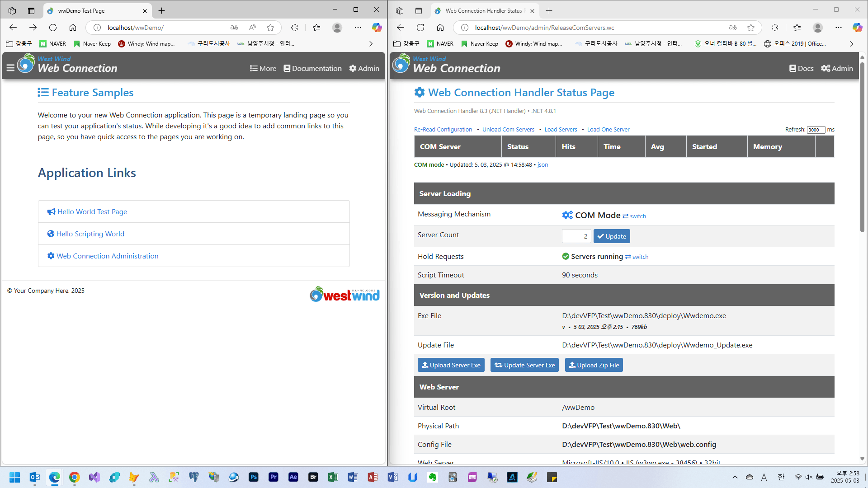Viewport: 868px width, 488px height.
Task: Open Web Connection Administration link
Action: coord(103,256)
